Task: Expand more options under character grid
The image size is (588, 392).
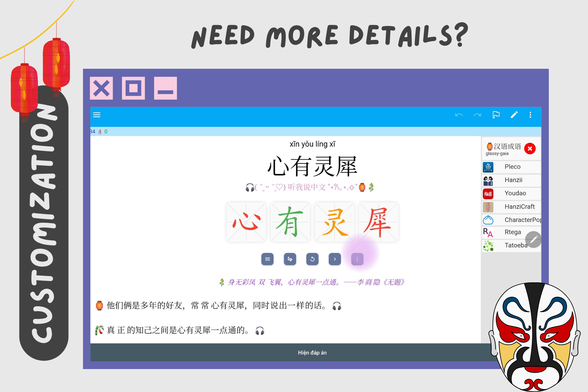Action: coord(357,259)
